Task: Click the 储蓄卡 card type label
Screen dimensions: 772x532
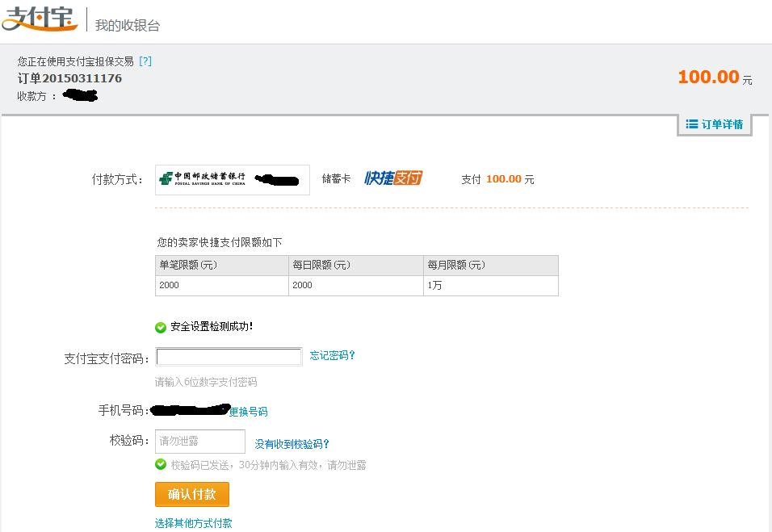Action: 336,178
